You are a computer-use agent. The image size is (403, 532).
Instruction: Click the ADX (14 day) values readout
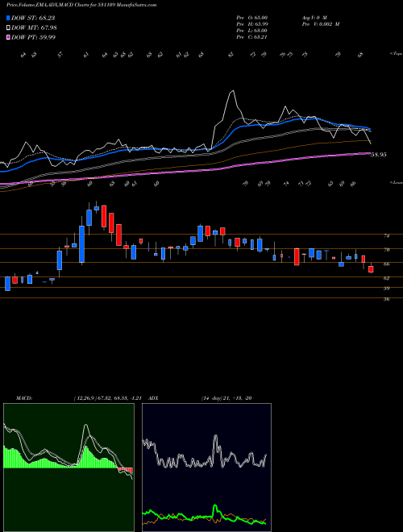(x=226, y=398)
